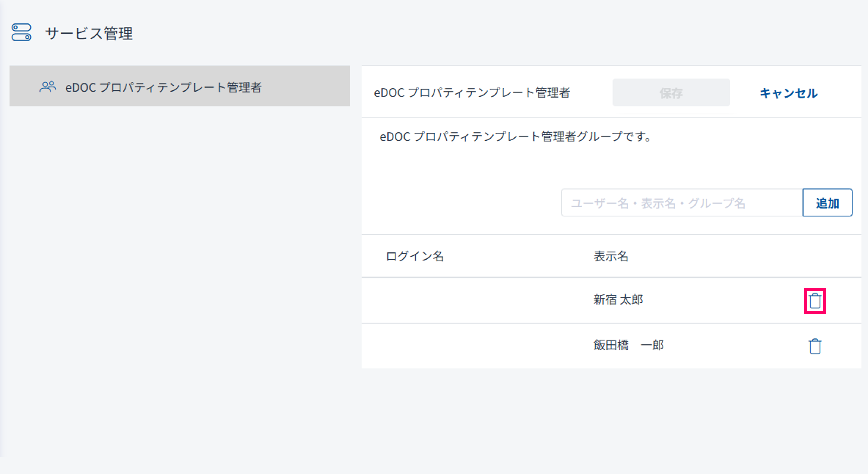Image resolution: width=868 pixels, height=474 pixels.
Task: Click the group icon beside the sidebar entry
Action: pyautogui.click(x=48, y=87)
